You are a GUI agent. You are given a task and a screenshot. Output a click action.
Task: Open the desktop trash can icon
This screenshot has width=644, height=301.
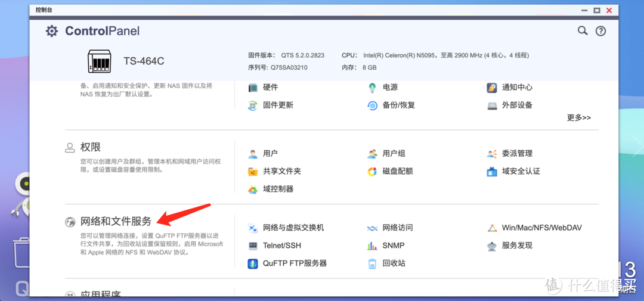click(20, 252)
